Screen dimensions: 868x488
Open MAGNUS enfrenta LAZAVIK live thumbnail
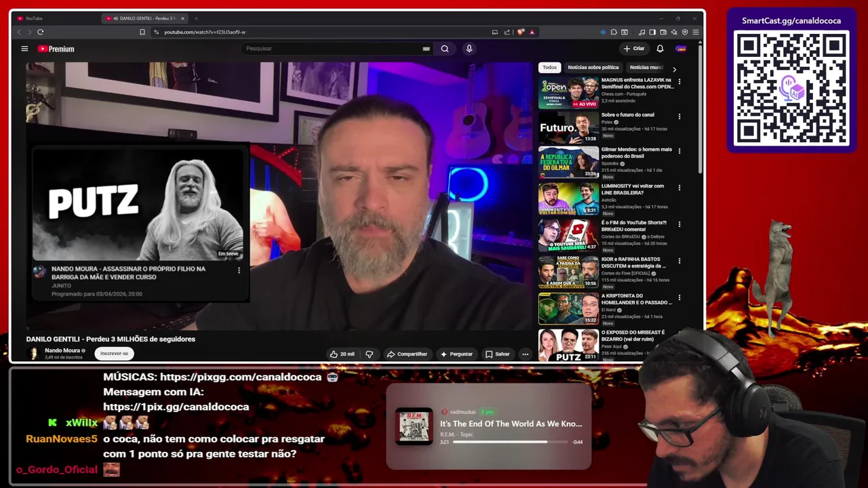click(569, 93)
